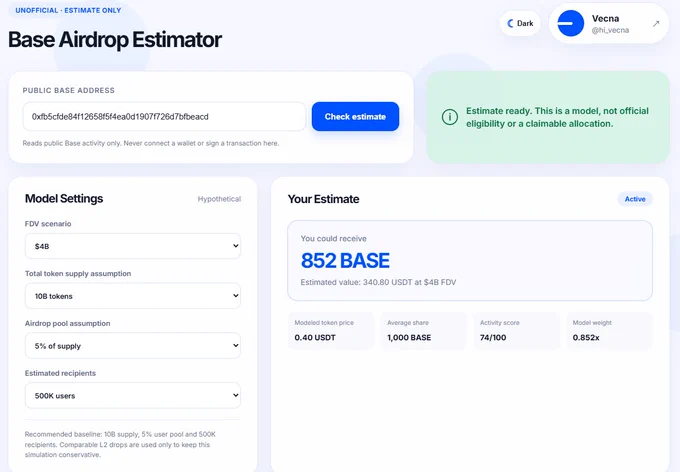Open the Total token supply dropdown

pos(133,296)
